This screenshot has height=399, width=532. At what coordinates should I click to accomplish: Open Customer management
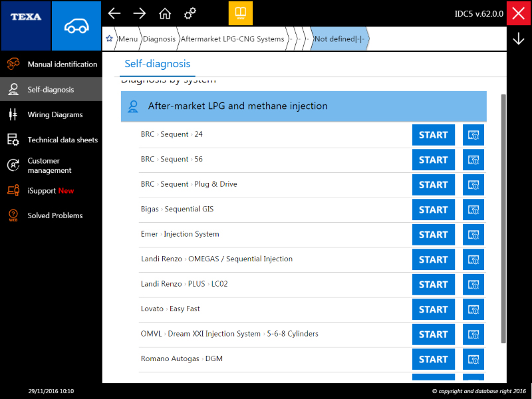point(51,165)
